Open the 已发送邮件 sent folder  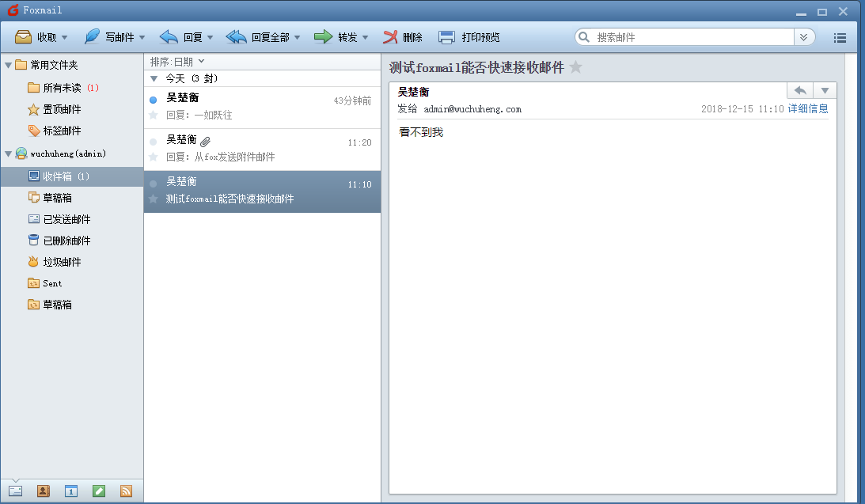[x=59, y=219]
